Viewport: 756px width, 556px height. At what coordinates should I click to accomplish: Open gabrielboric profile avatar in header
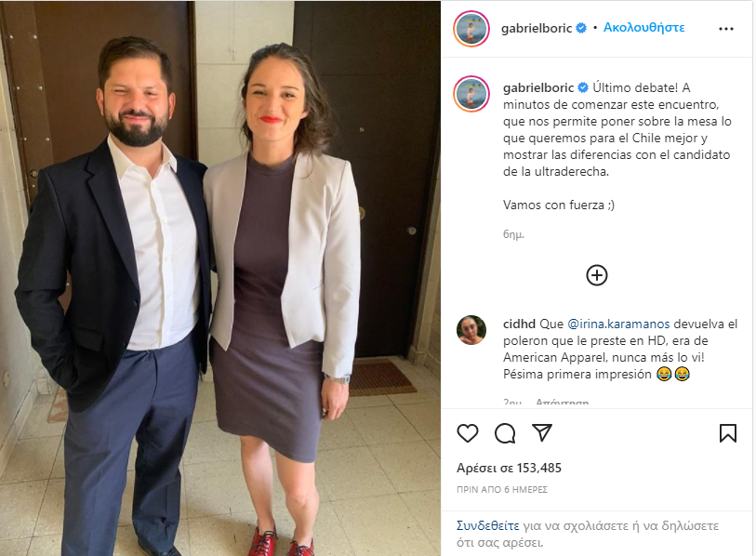click(x=471, y=29)
